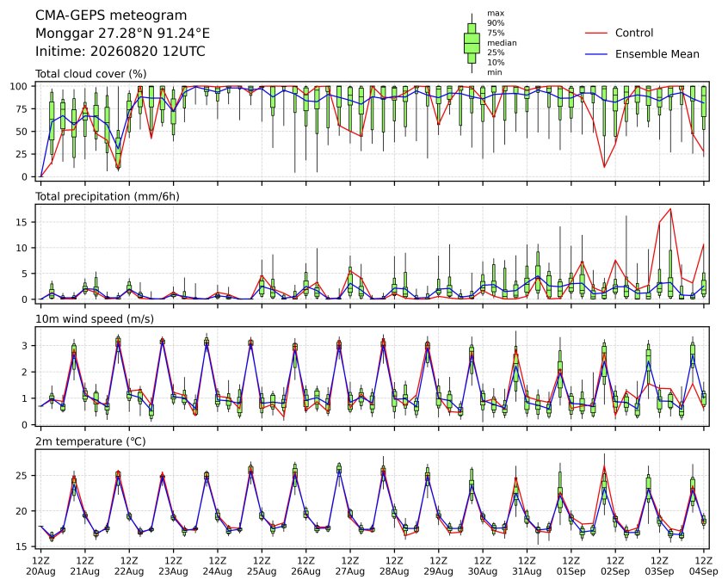The width and height of the screenshot is (728, 586).
Task: Click the Total precipitation panel title
Action: [108, 196]
